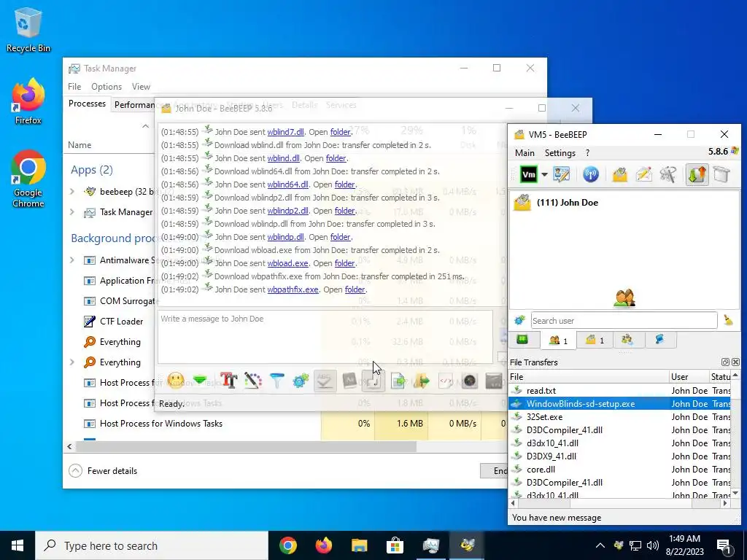Viewport: 747px width, 560px height.
Task: Open the font selector (Tt) icon
Action: (x=228, y=381)
